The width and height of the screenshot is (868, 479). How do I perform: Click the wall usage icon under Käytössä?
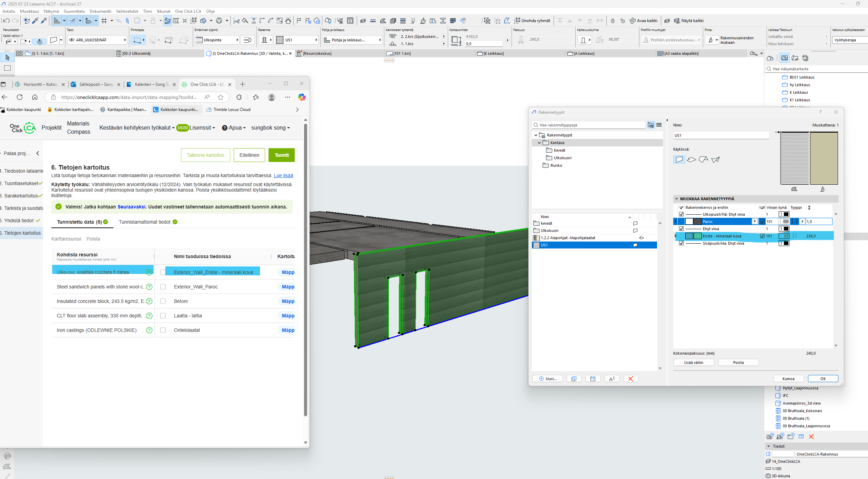coord(679,160)
